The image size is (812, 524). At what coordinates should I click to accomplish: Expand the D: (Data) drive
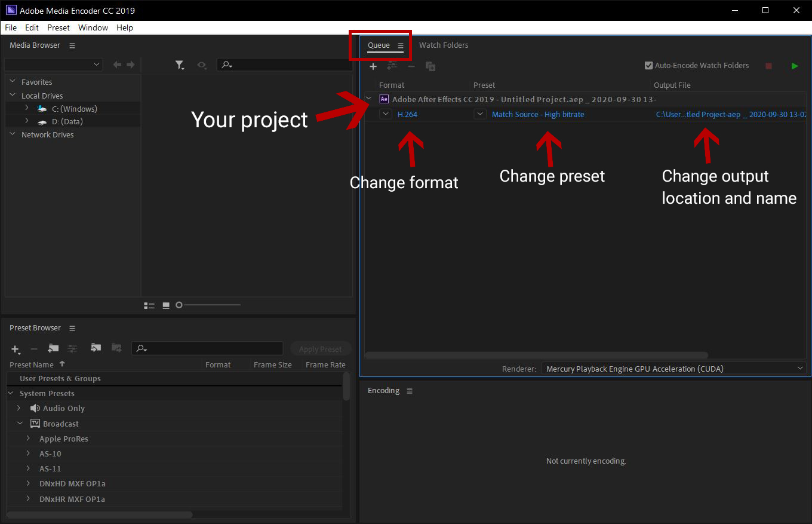tap(27, 121)
